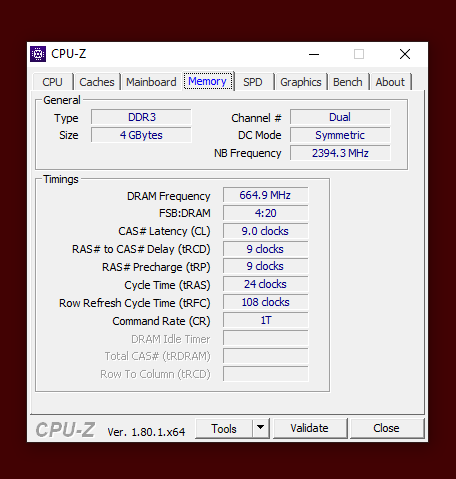Open the Caches tab
The height and width of the screenshot is (479, 456).
(97, 82)
